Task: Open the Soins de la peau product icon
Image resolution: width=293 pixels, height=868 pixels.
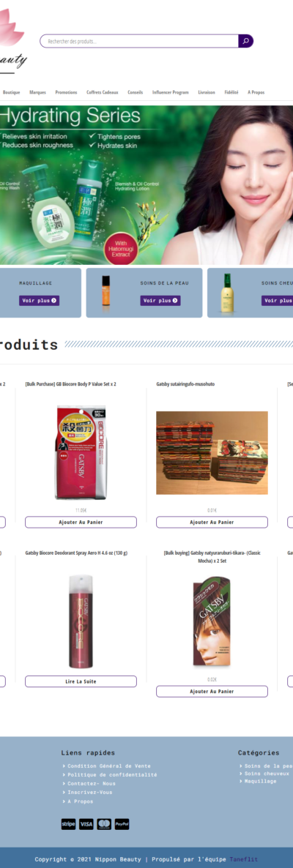Action: tap(105, 293)
